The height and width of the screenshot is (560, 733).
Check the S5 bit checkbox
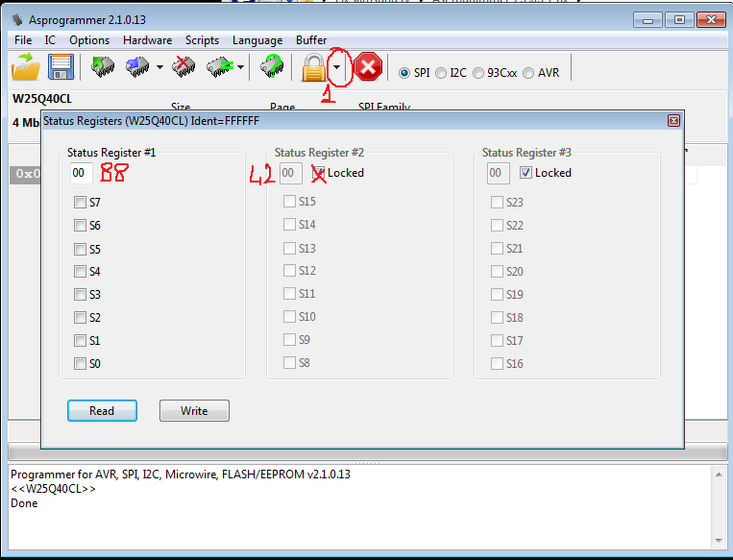tap(80, 249)
